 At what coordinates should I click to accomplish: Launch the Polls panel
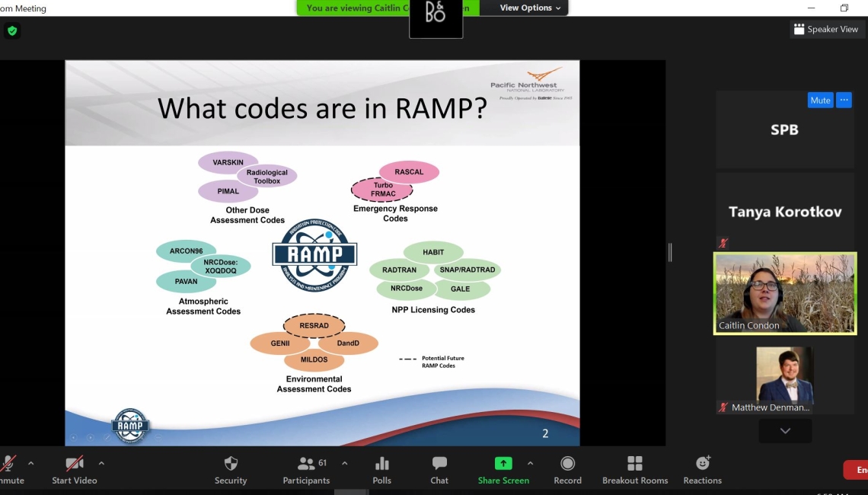click(382, 469)
